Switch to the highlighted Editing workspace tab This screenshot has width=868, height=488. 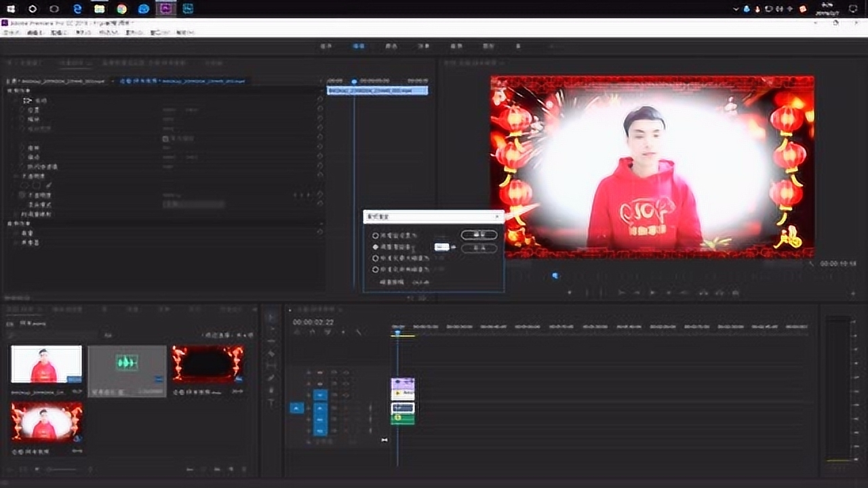[x=358, y=46]
